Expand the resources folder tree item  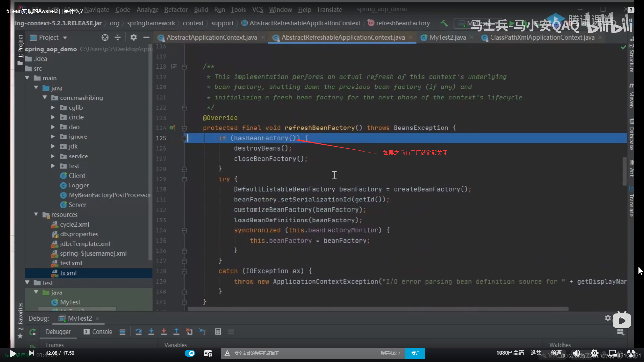click(x=35, y=215)
